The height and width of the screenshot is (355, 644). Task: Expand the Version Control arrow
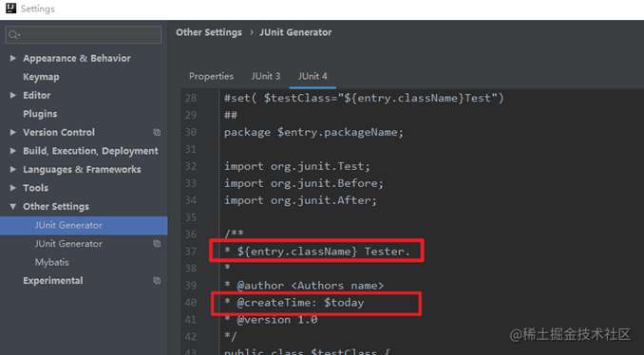[x=13, y=132]
